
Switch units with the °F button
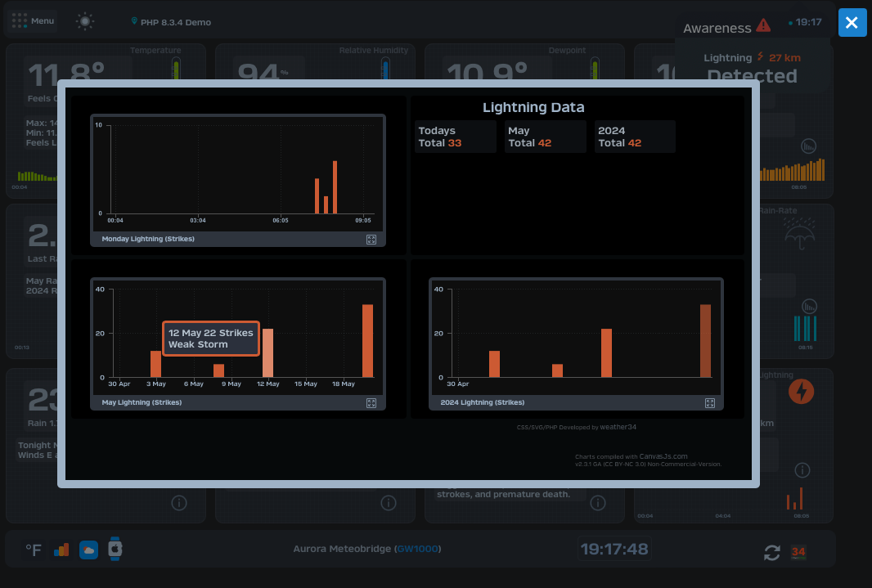(34, 550)
